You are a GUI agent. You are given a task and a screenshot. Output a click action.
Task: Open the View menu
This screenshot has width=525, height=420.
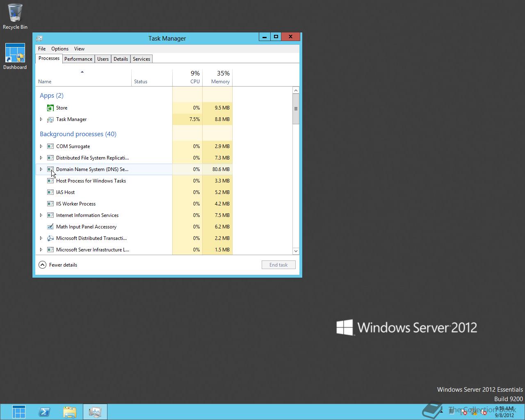[x=79, y=49]
